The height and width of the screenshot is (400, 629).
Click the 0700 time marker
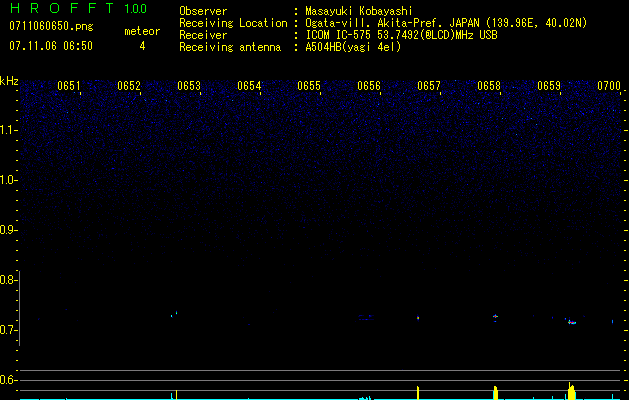(x=609, y=86)
